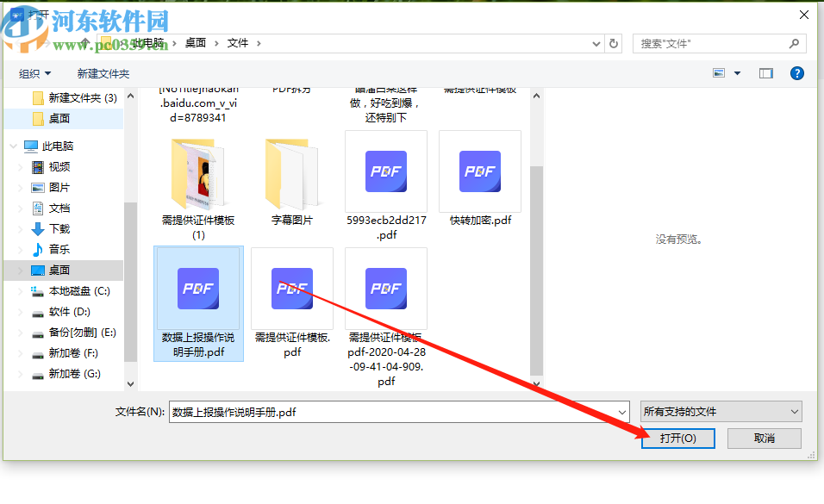Open the view options dropdown arrow
This screenshot has width=824, height=504.
point(739,73)
